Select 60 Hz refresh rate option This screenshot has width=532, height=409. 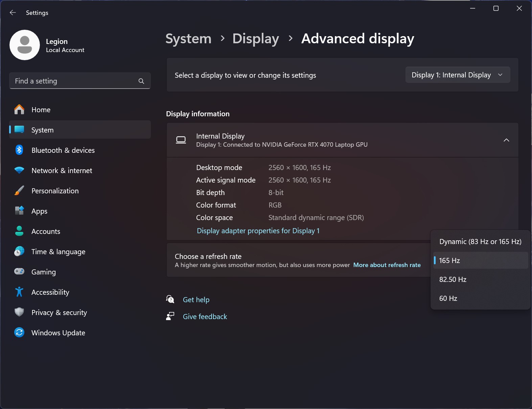[x=480, y=298]
